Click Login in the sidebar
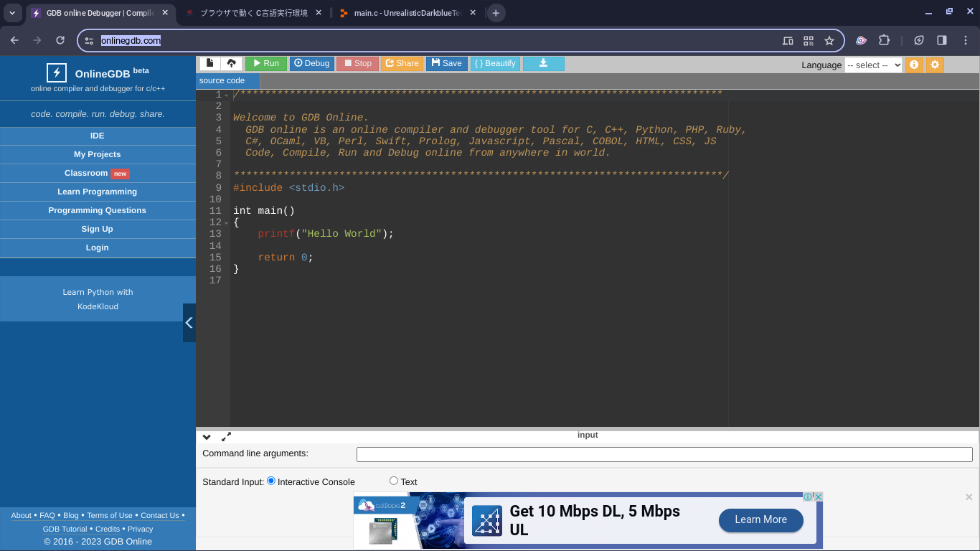The width and height of the screenshot is (980, 551). 98,248
